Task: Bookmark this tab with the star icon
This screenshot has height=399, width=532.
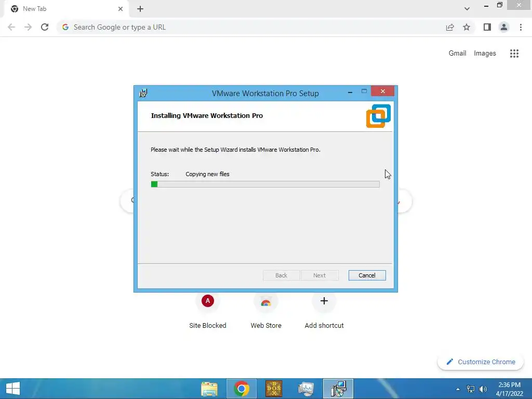Action: [x=467, y=27]
